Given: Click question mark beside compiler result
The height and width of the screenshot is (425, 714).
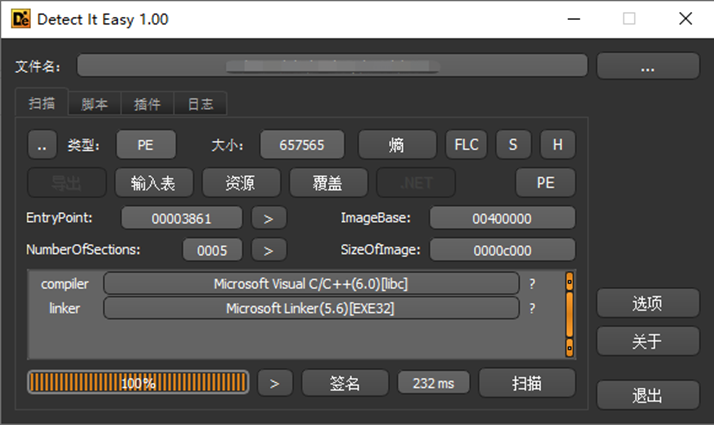Looking at the screenshot, I should (532, 284).
